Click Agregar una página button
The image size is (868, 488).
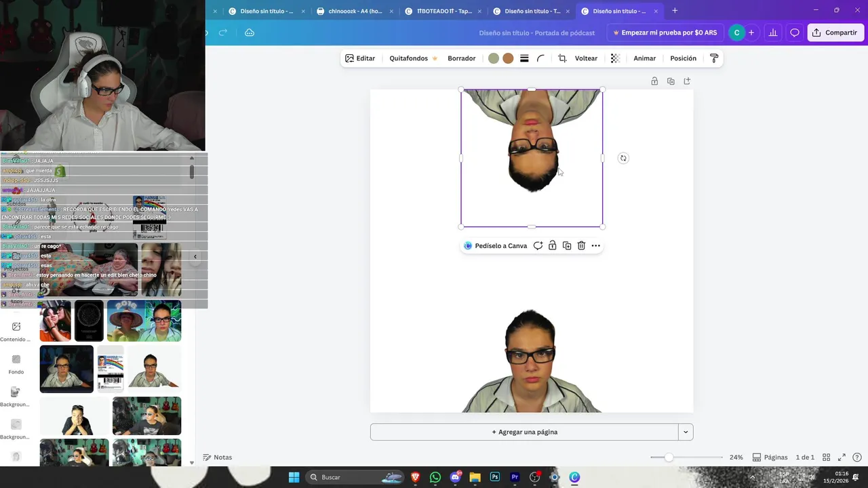coord(524,432)
